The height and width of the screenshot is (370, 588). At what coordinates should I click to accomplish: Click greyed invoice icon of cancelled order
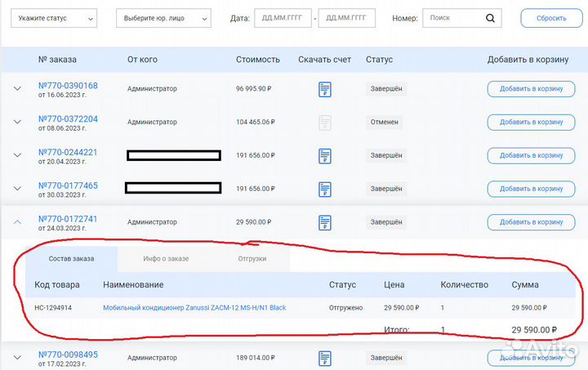coord(325,123)
